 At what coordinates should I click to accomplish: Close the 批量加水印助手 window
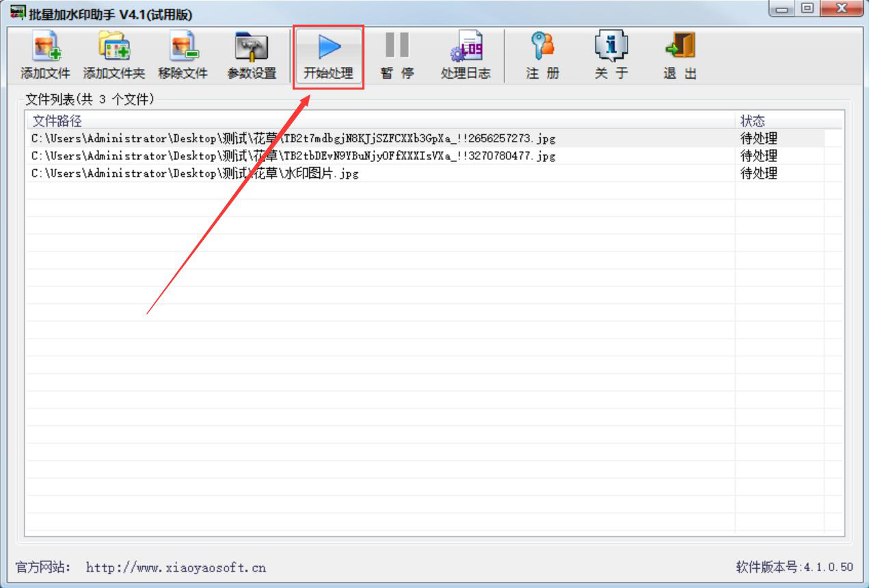841,8
